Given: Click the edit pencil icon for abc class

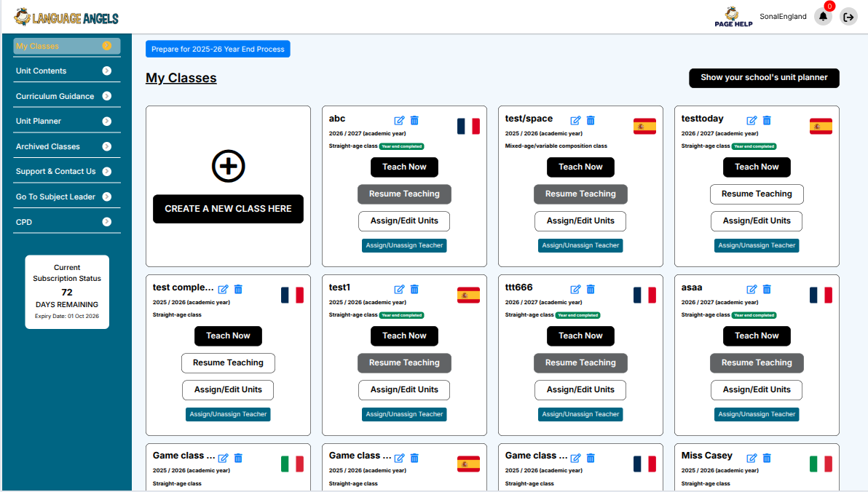Looking at the screenshot, I should pyautogui.click(x=399, y=120).
